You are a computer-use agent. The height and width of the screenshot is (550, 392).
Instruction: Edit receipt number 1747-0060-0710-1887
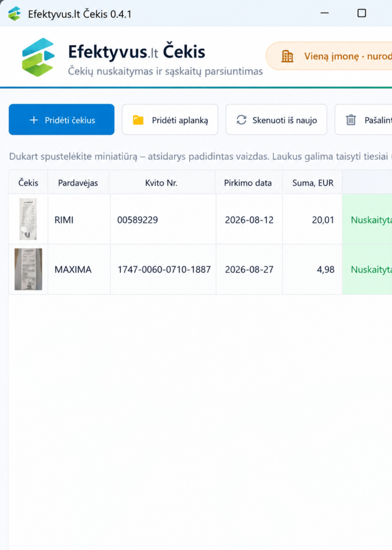click(x=163, y=270)
